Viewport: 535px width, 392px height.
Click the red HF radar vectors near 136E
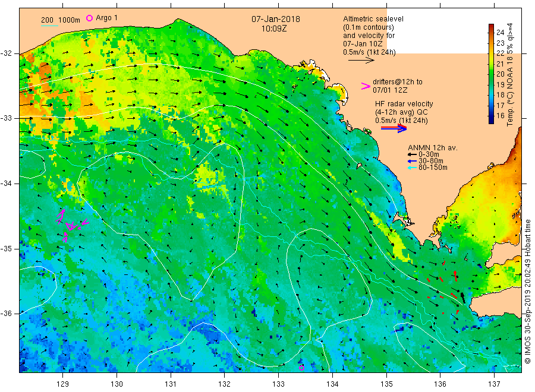443,286
